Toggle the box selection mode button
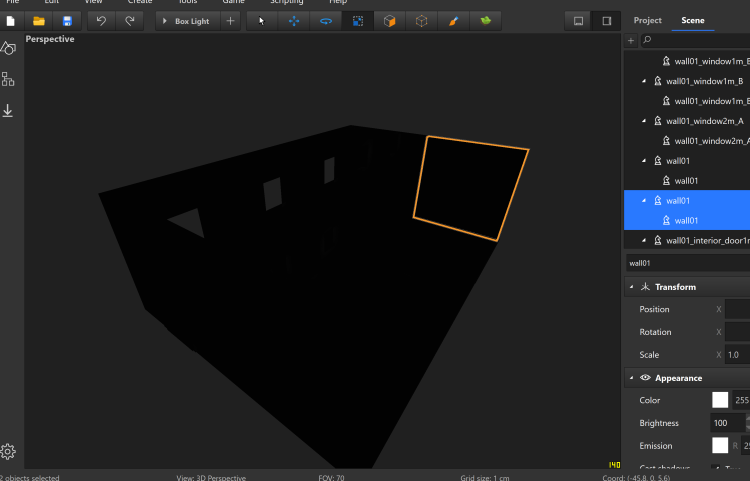750x481 pixels. click(x=357, y=21)
